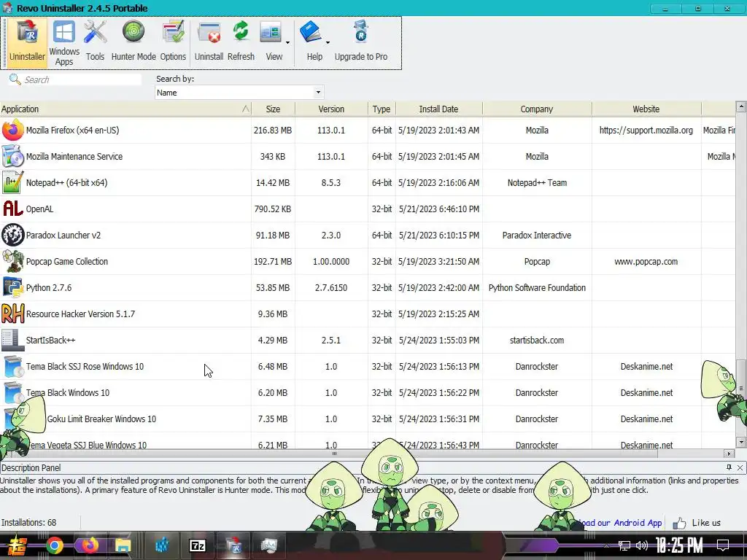747x560 pixels.
Task: Click the 790.52 KB size cell
Action: tap(273, 209)
